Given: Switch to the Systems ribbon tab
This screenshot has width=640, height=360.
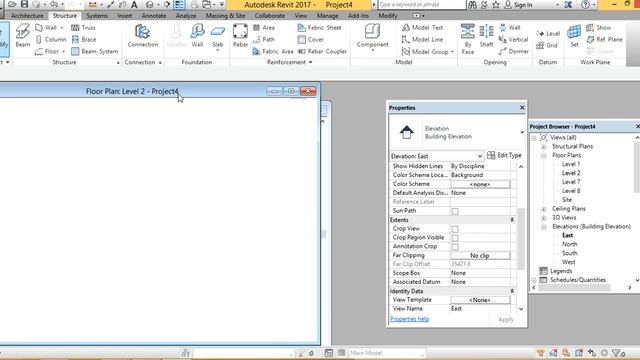Looking at the screenshot, I should tap(97, 16).
